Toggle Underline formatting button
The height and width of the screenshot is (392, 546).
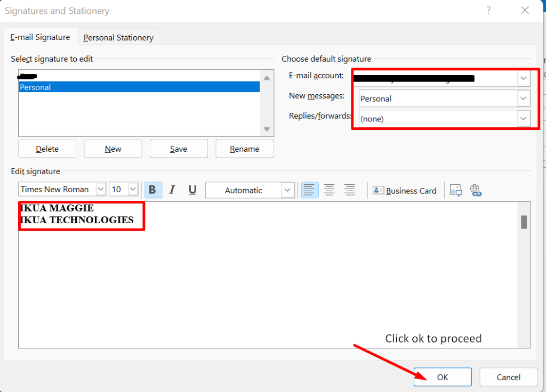[192, 190]
